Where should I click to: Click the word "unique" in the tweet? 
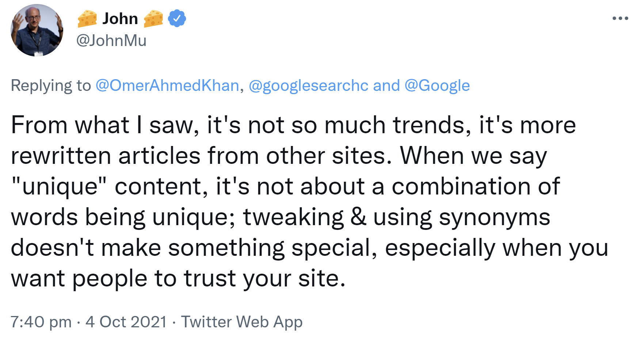pyautogui.click(x=61, y=186)
